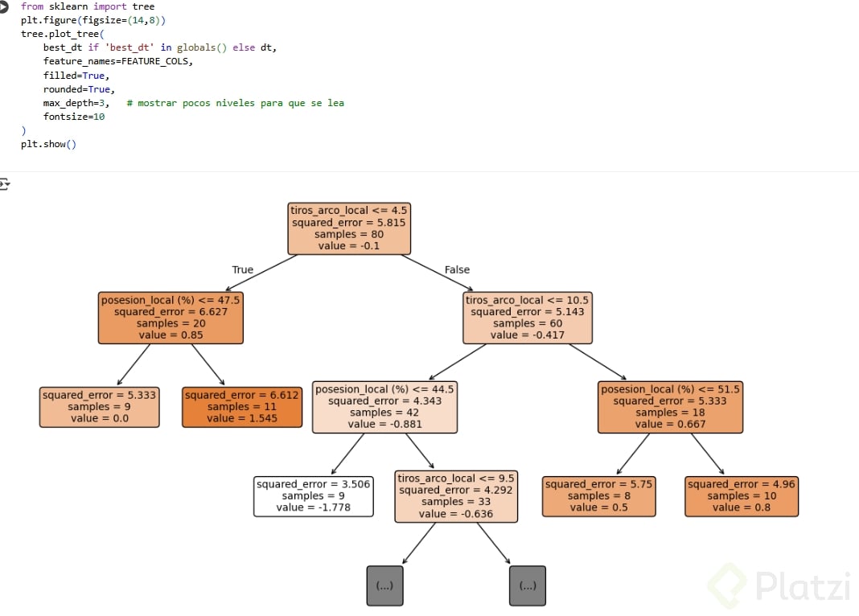The image size is (859, 616).
Task: Toggle the cell output options icon
Action: (x=4, y=184)
